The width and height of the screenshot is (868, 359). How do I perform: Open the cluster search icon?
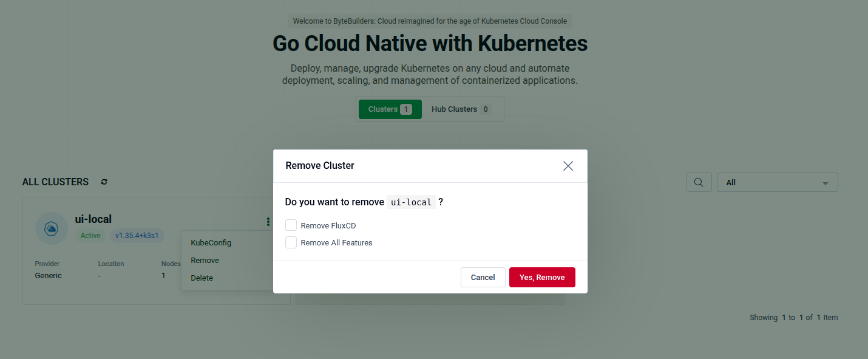click(x=699, y=182)
